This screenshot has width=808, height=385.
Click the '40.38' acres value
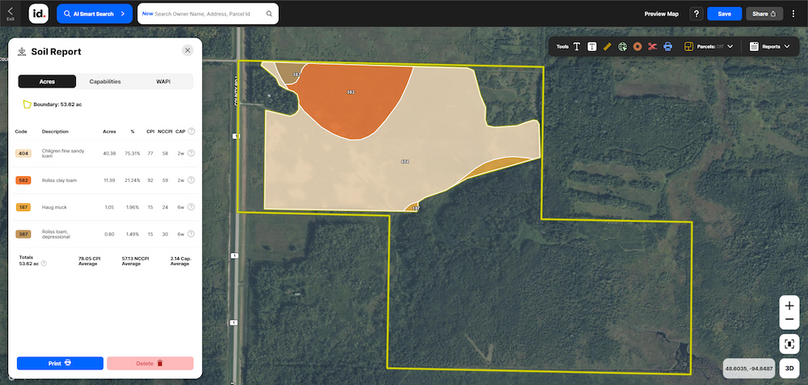tap(109, 153)
